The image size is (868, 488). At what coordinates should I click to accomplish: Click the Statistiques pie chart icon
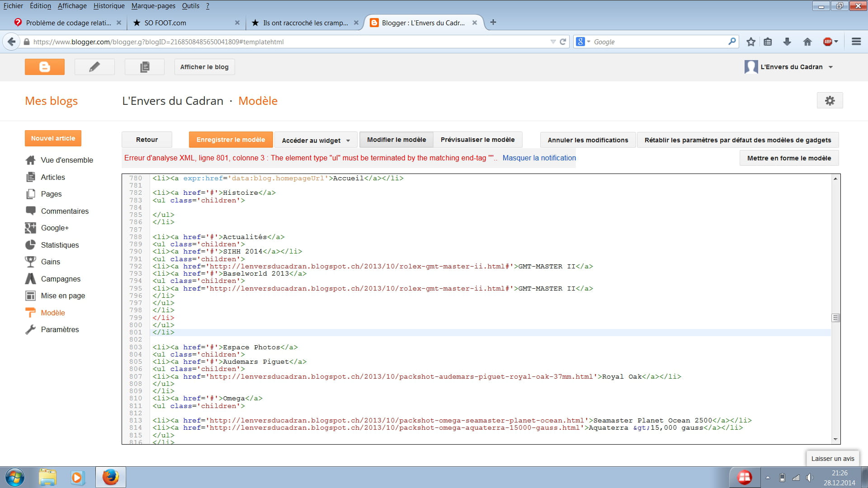30,245
